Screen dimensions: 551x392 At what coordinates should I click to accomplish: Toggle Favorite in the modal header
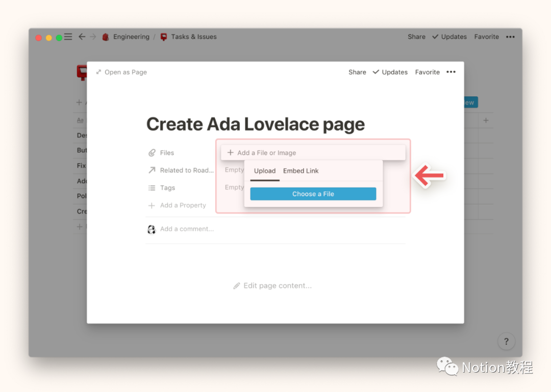tap(427, 72)
